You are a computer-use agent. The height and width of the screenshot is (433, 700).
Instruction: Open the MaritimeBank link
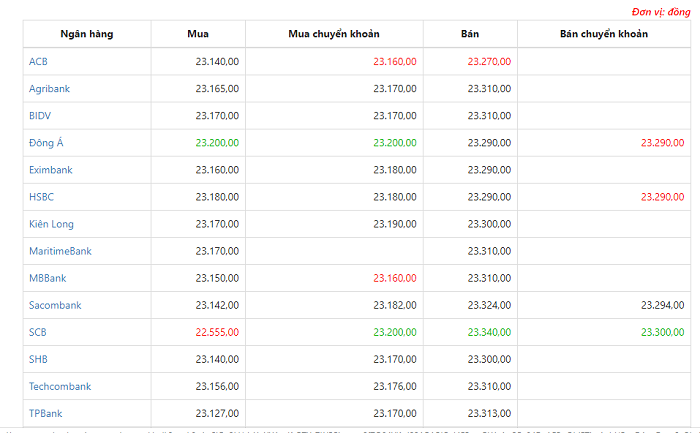tap(60, 251)
